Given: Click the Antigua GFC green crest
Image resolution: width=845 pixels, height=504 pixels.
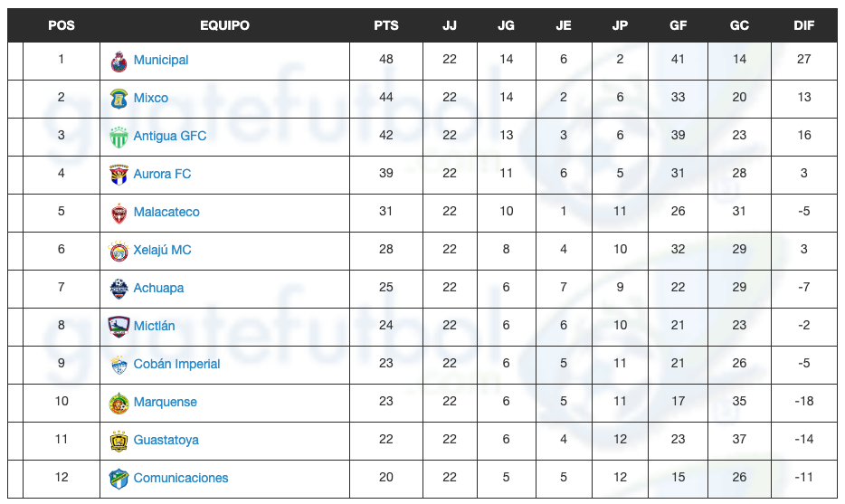Looking at the screenshot, I should click(119, 137).
